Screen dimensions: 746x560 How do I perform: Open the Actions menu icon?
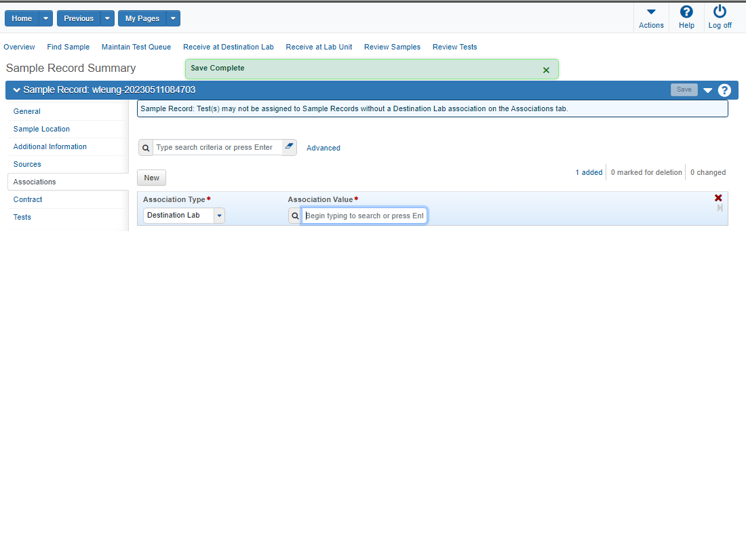pyautogui.click(x=651, y=12)
